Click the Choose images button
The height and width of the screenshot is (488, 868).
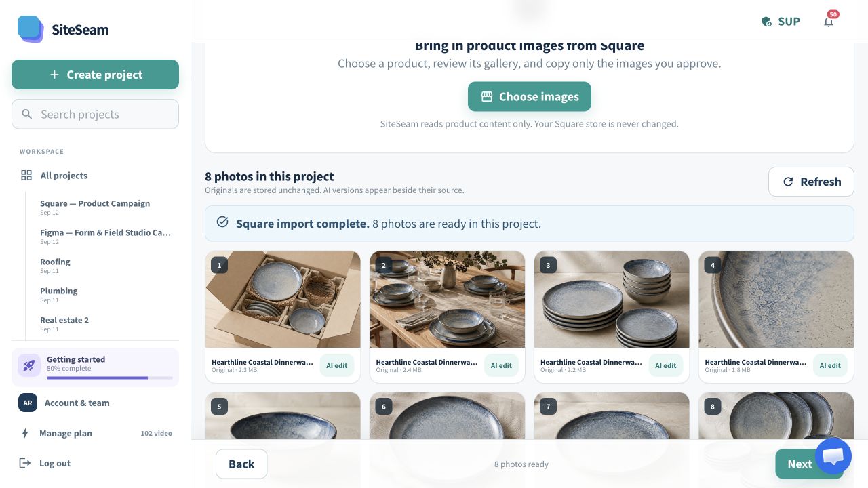point(530,97)
